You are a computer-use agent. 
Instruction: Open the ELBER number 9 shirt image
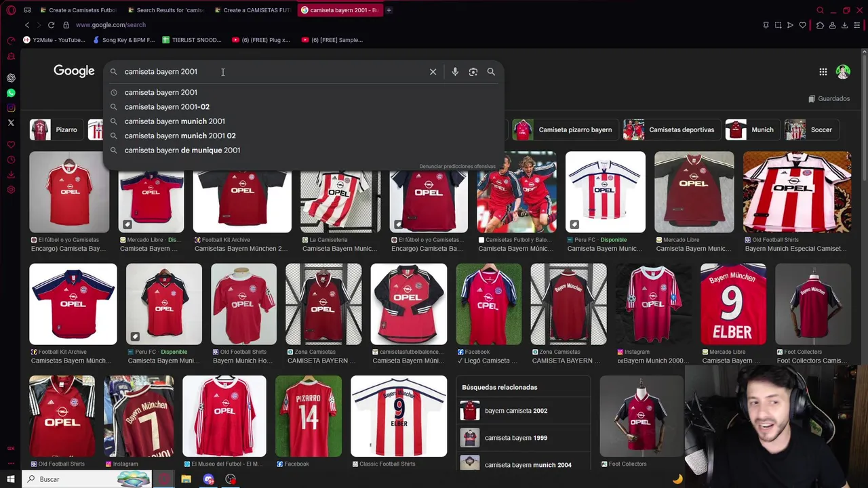733,304
